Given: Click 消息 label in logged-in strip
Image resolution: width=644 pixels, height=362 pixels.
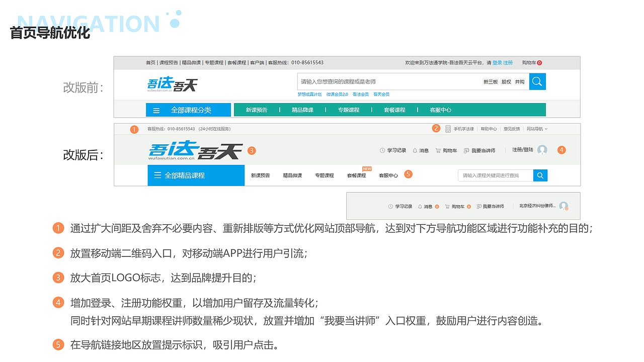Looking at the screenshot, I should 428,207.
